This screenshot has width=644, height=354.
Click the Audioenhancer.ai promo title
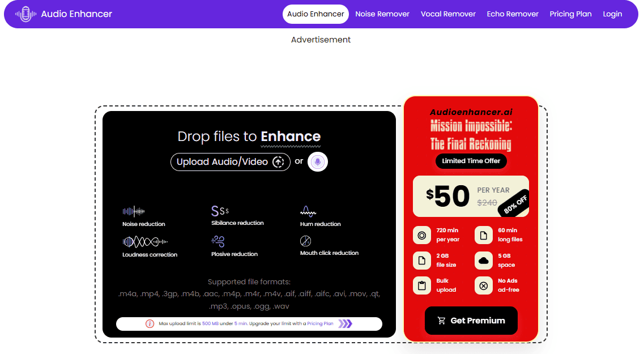471,112
